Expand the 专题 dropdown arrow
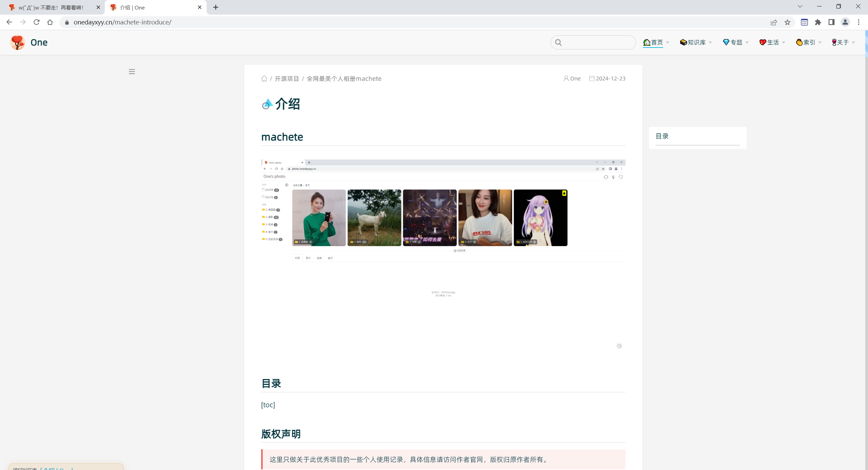This screenshot has height=470, width=868. (x=747, y=43)
